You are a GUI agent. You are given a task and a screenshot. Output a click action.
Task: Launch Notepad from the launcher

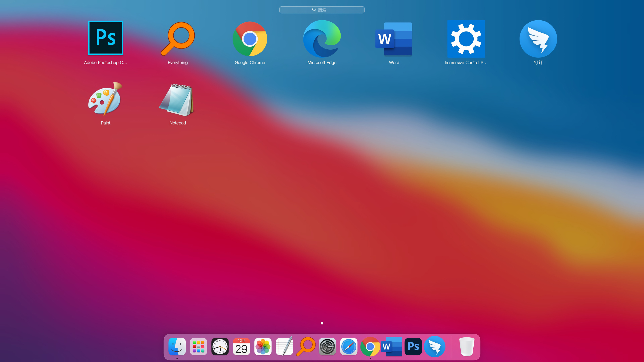178,99
